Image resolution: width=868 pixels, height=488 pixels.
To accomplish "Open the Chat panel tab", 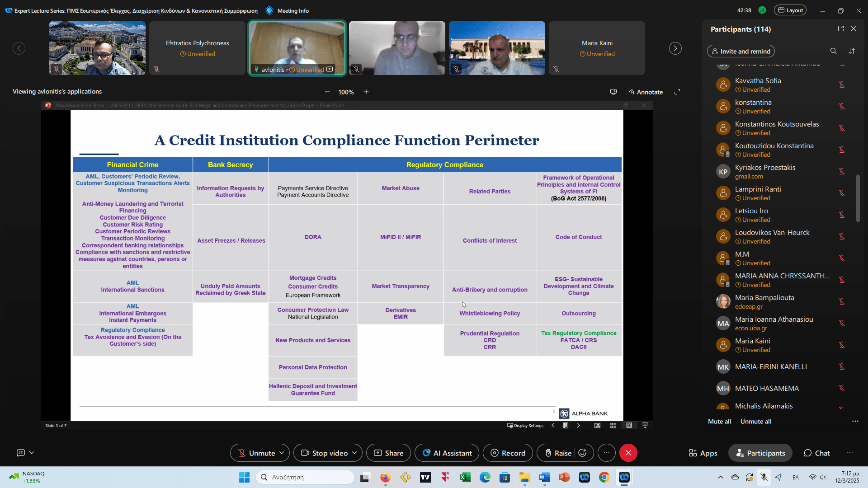I will [816, 453].
